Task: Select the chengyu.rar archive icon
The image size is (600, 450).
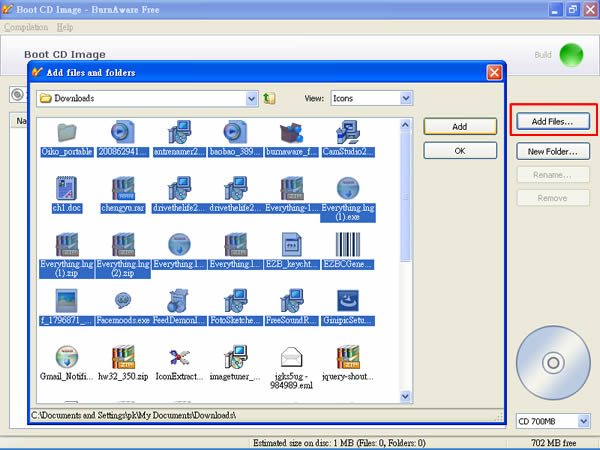Action: (x=123, y=188)
